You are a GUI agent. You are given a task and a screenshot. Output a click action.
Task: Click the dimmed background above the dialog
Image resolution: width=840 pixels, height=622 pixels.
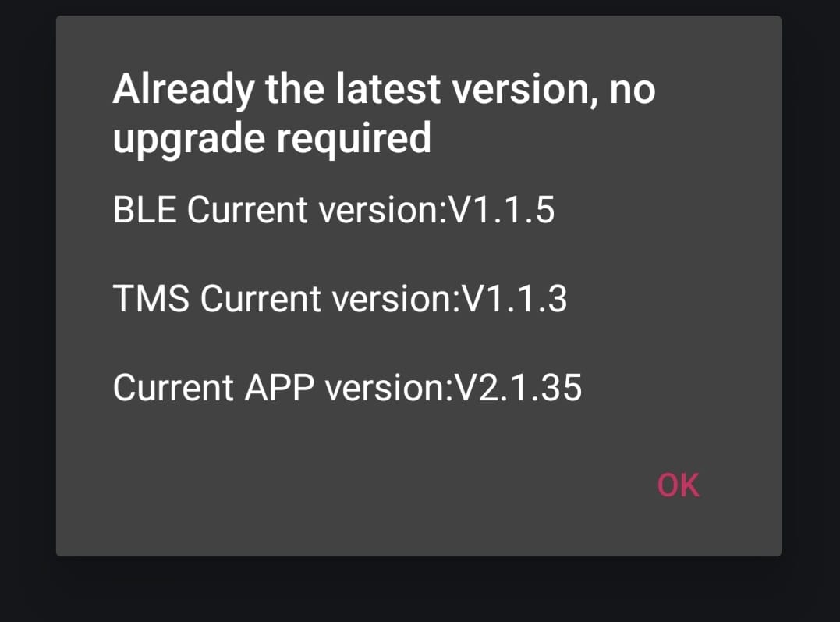420,7
